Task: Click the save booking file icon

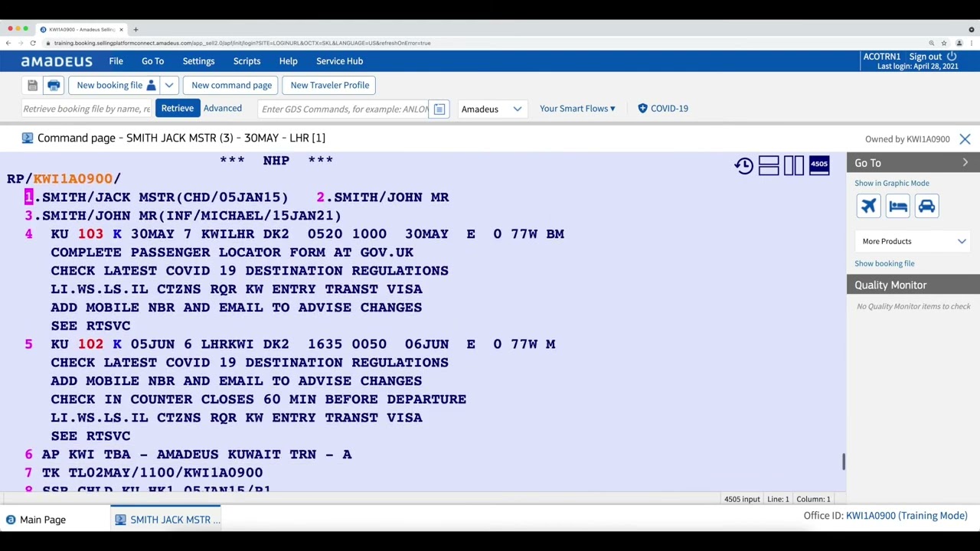Action: 32,86
